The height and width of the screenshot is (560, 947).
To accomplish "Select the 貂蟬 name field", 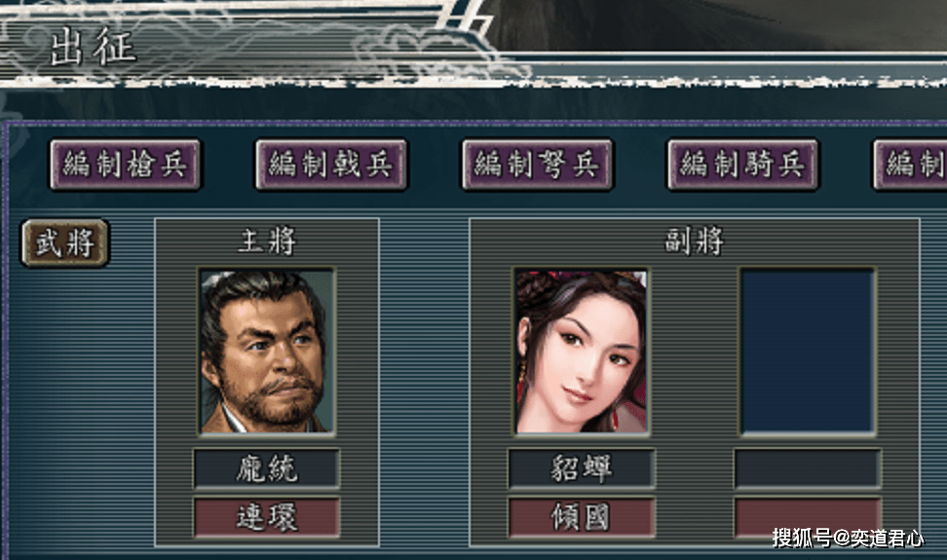I will click(x=581, y=468).
